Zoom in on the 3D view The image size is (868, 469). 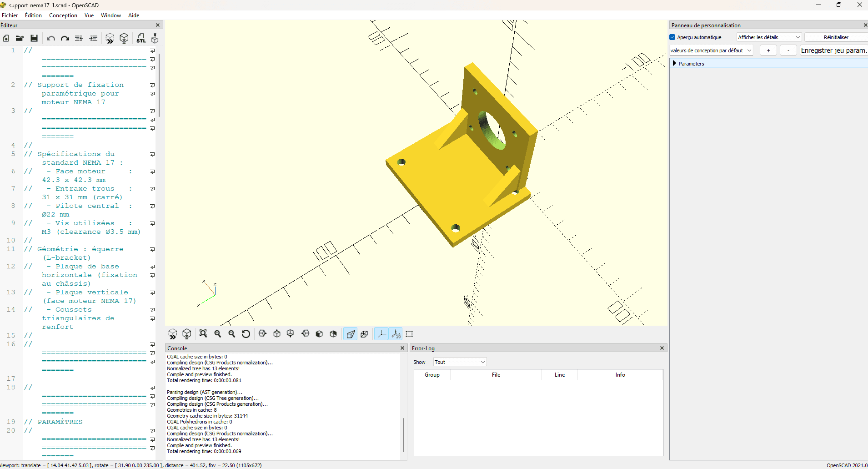[x=218, y=334]
